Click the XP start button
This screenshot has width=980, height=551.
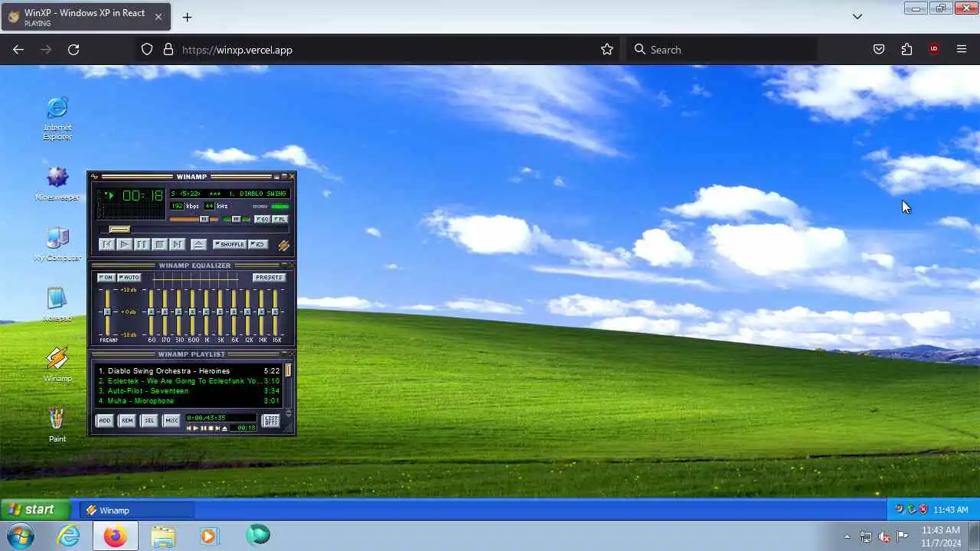(35, 510)
